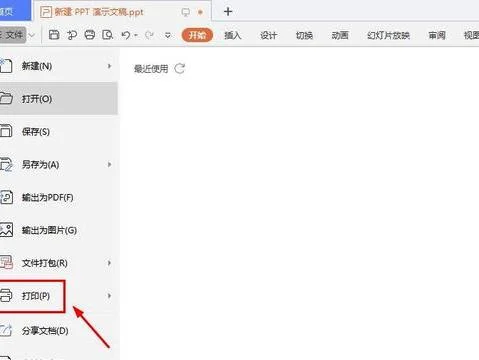Add a new tab with plus button
The image size is (479, 360).
pos(228,12)
